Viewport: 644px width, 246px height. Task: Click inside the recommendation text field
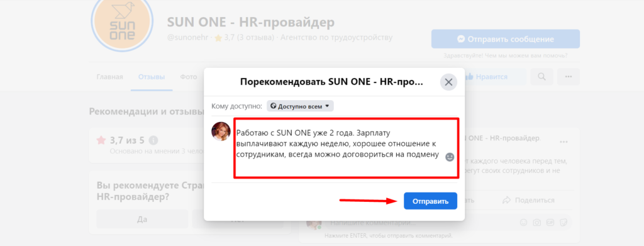(347, 148)
